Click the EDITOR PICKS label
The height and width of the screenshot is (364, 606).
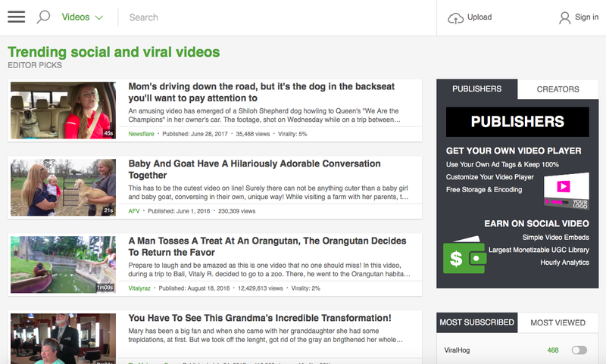pyautogui.click(x=35, y=65)
